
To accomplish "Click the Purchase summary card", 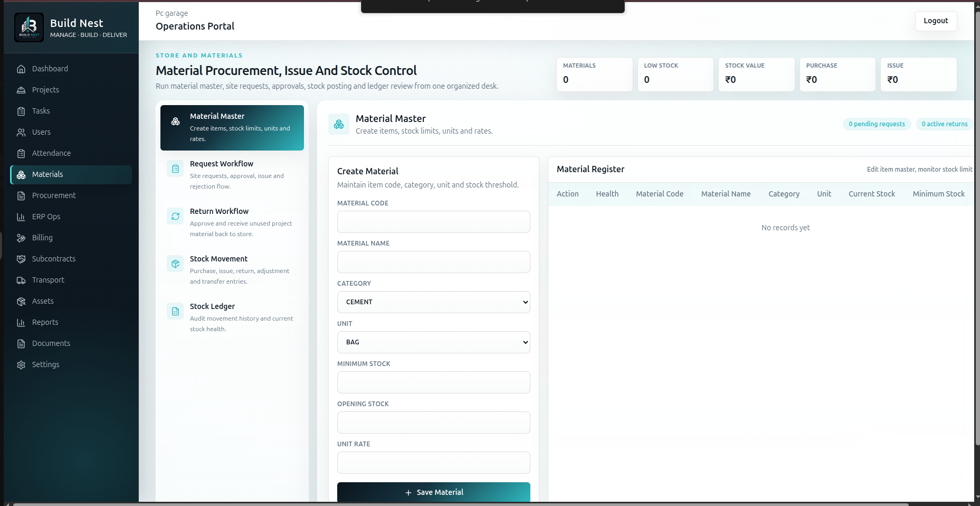I will (x=838, y=74).
